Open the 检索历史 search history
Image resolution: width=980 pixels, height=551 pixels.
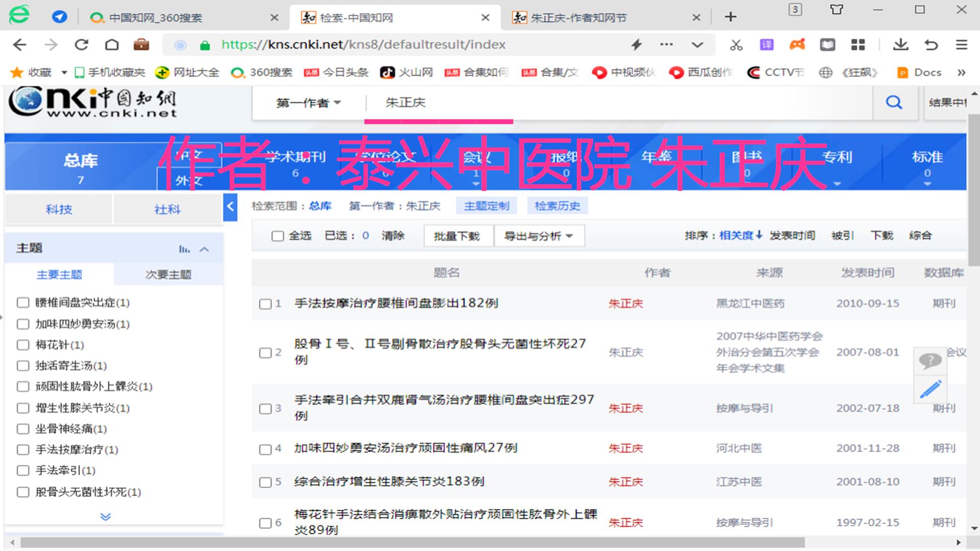click(557, 206)
